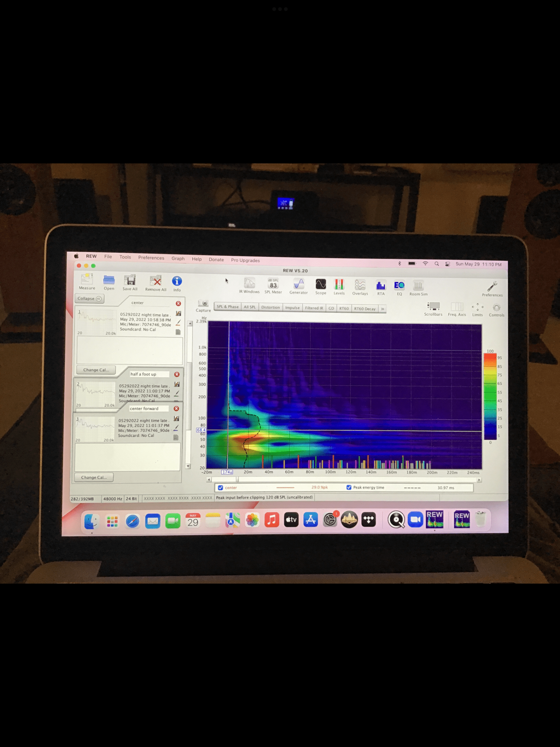Remove all measurements with Remove All

156,283
